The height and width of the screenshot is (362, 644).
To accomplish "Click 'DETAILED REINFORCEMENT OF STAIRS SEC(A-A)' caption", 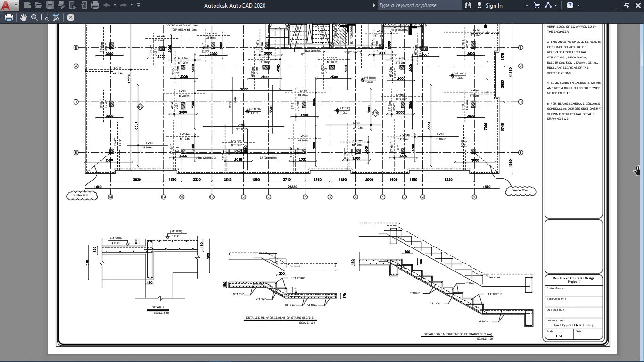I will (x=458, y=334).
